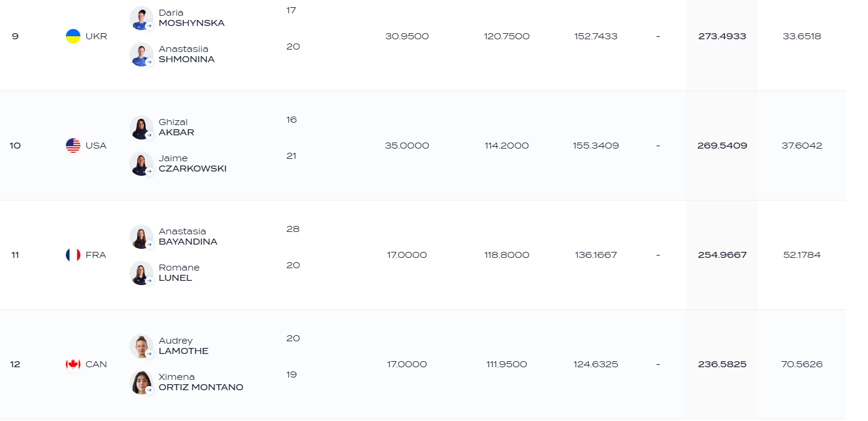
Task: Click the USA flag icon
Action: click(x=73, y=146)
